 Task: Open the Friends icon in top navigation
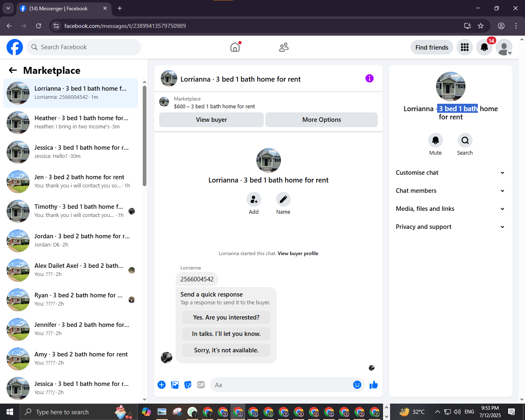click(x=284, y=47)
